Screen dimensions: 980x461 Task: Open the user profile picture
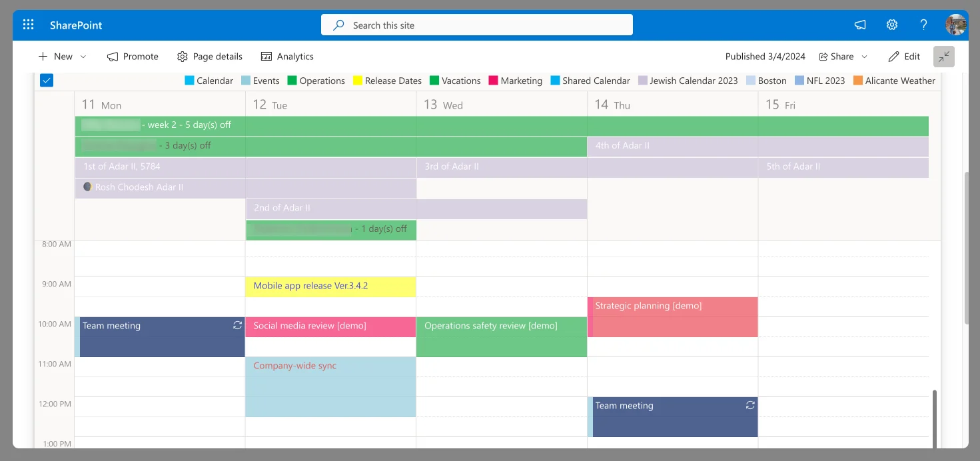(x=955, y=25)
